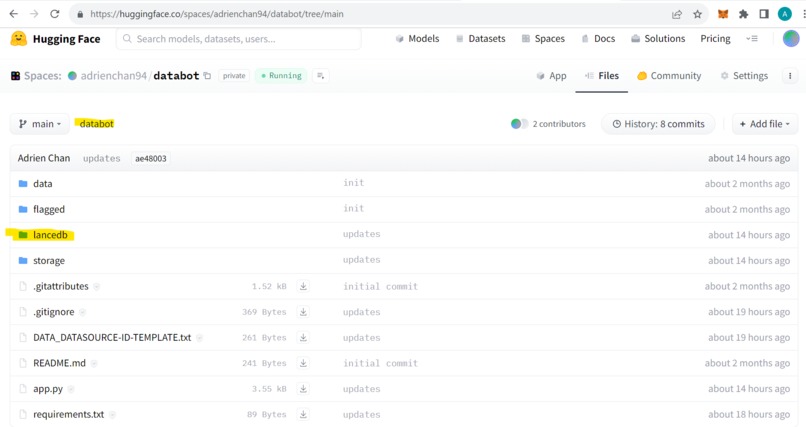Toggle the browser side panel icon

pos(764,14)
